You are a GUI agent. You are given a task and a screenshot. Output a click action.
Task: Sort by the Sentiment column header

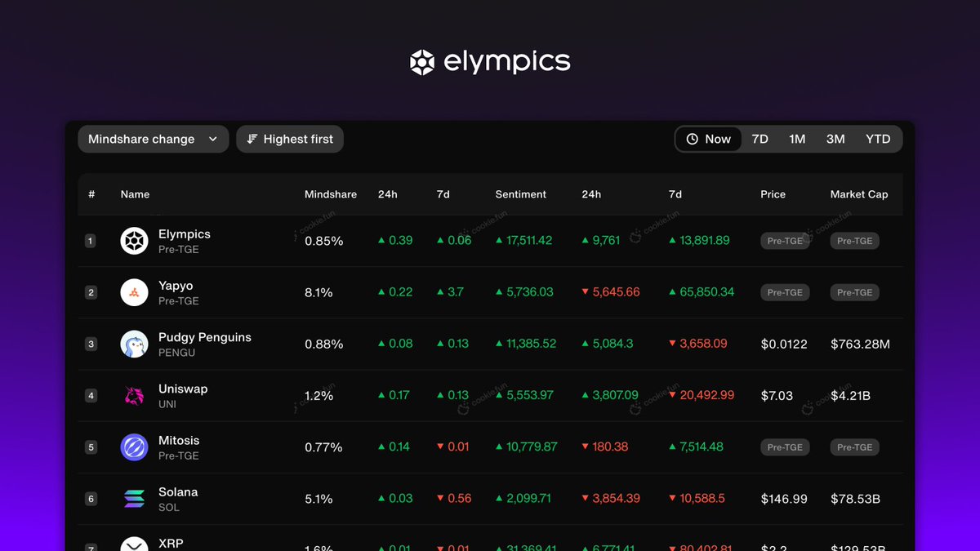[x=521, y=194]
